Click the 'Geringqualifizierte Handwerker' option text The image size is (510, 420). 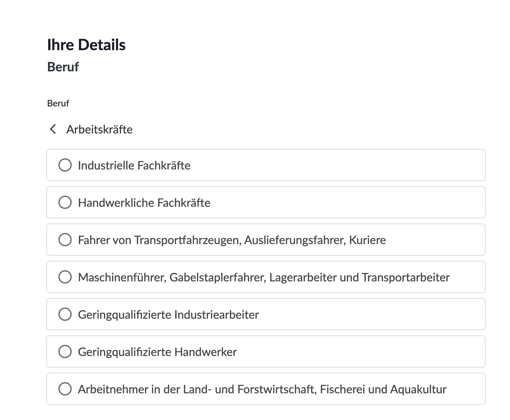click(157, 352)
